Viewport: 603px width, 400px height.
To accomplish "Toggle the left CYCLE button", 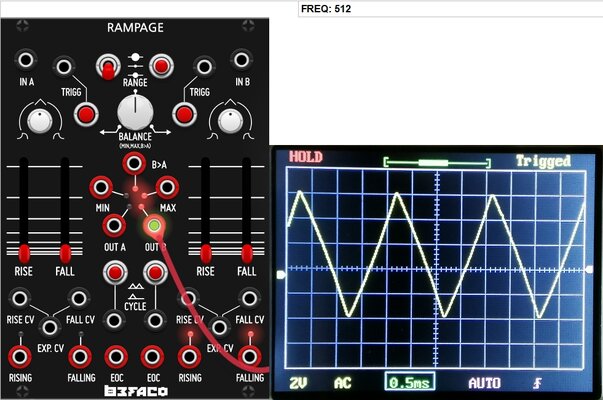I will [115, 272].
